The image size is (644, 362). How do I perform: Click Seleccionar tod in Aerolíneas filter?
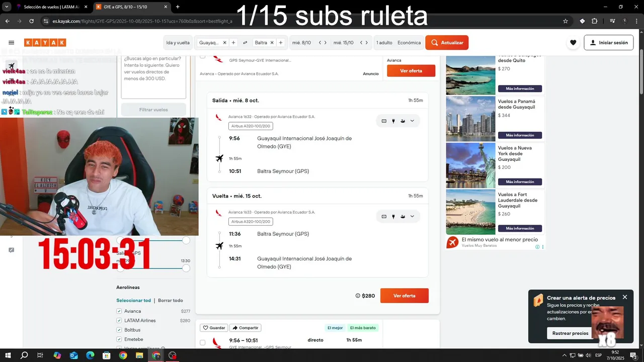pos(134,301)
